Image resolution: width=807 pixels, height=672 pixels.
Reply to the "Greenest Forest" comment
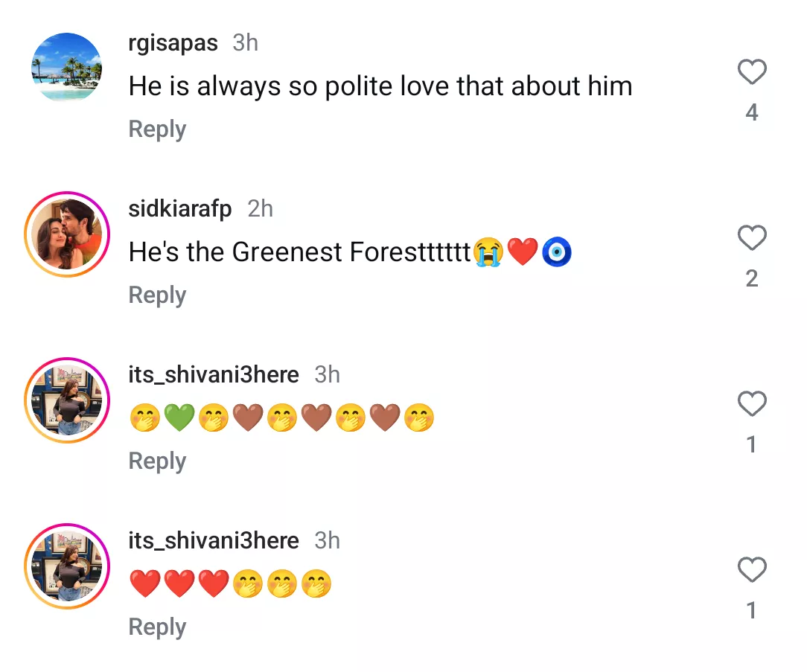(x=157, y=295)
